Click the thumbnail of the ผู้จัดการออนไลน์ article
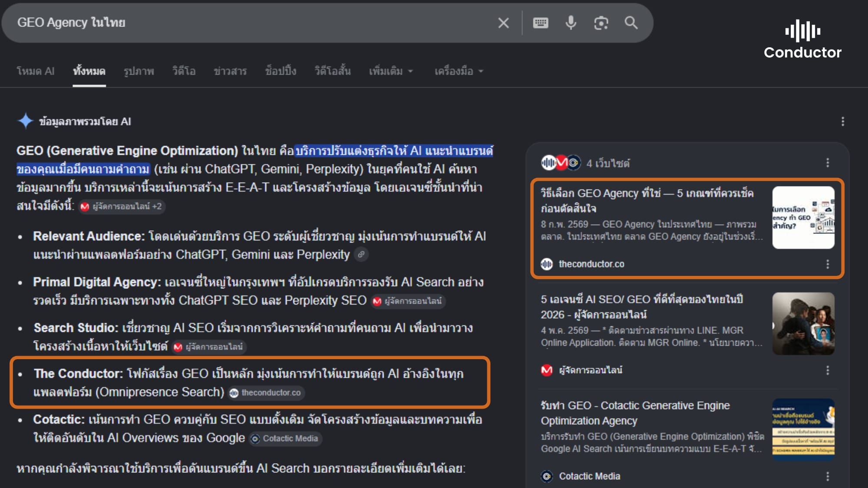The width and height of the screenshot is (868, 488). (803, 324)
